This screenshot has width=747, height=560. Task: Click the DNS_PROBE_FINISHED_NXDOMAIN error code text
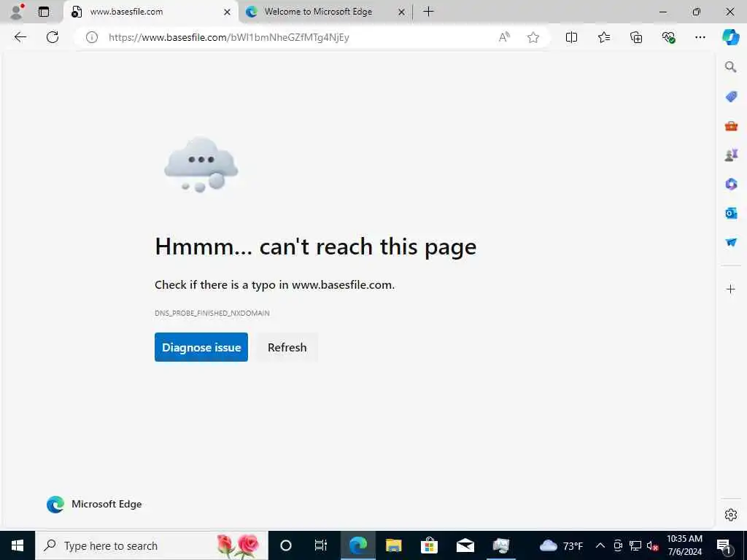pyautogui.click(x=212, y=313)
